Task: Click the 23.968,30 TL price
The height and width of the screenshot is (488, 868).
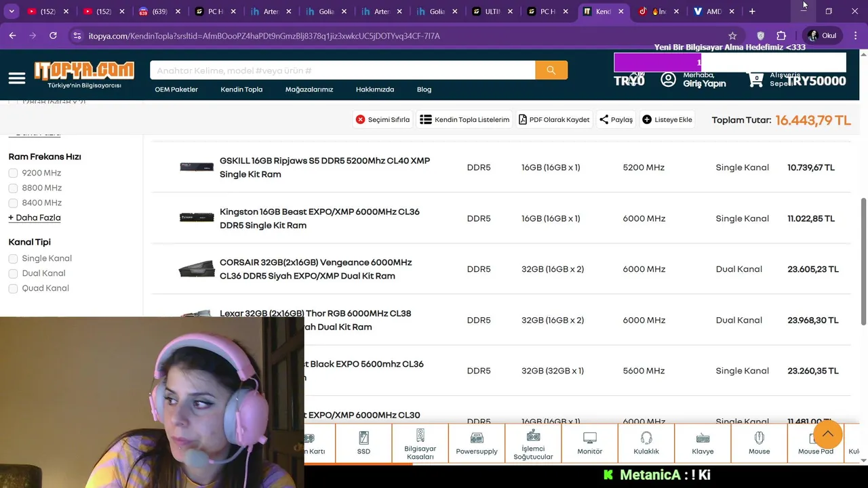Action: coord(813,320)
